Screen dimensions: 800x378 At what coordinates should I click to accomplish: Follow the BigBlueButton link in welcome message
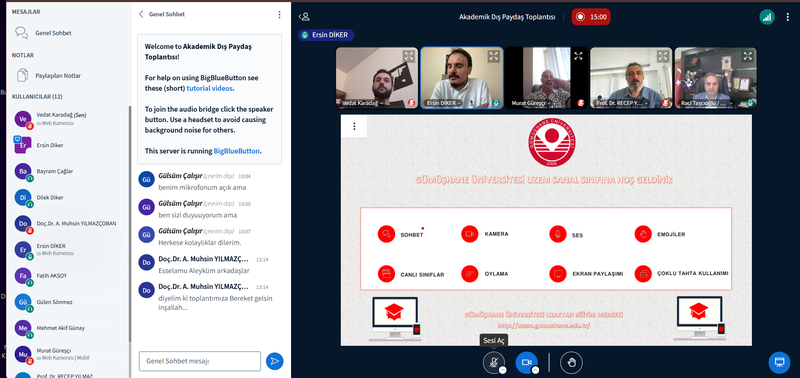[x=237, y=151]
